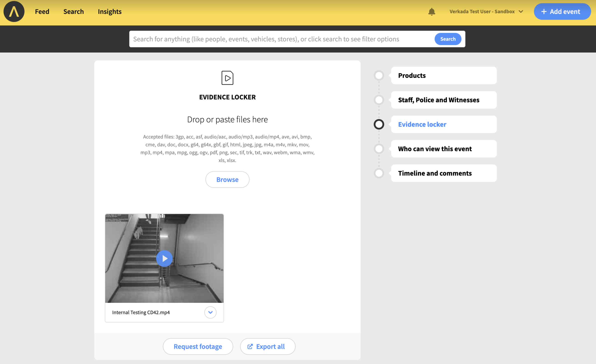This screenshot has height=364, width=596.
Task: Click the logo icon in the header
Action: coord(14,12)
